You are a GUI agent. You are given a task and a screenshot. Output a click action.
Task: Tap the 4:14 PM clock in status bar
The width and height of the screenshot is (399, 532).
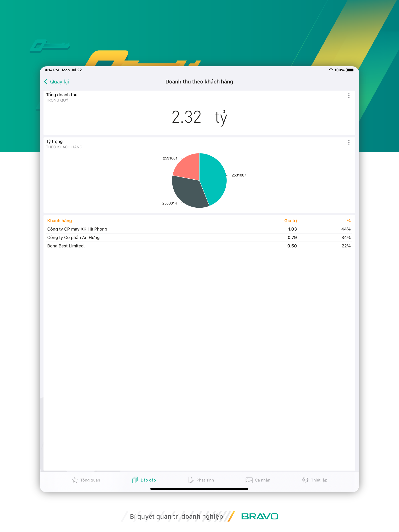pos(52,70)
